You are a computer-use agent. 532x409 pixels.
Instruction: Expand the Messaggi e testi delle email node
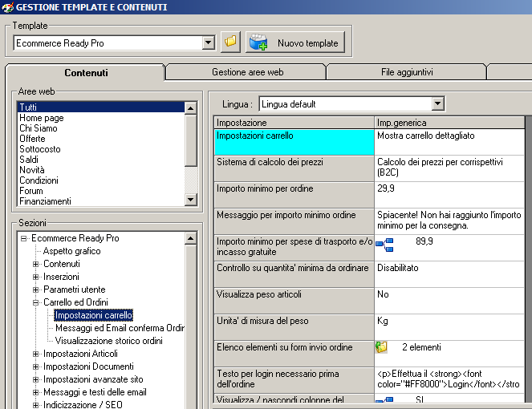[x=35, y=392]
